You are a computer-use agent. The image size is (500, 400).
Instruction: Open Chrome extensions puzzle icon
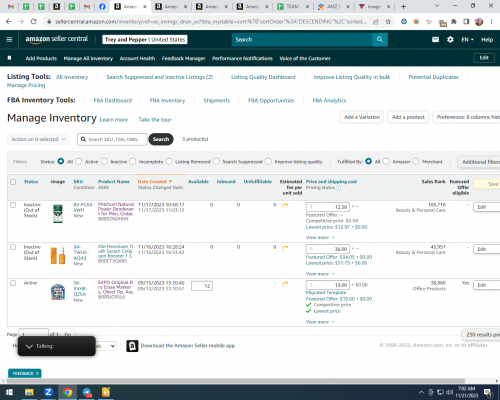click(454, 22)
